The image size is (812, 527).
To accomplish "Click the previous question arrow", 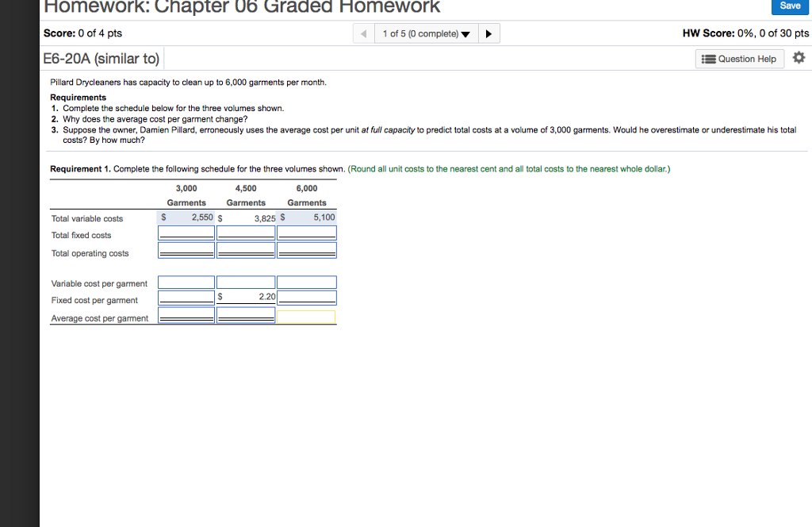I will pyautogui.click(x=363, y=33).
